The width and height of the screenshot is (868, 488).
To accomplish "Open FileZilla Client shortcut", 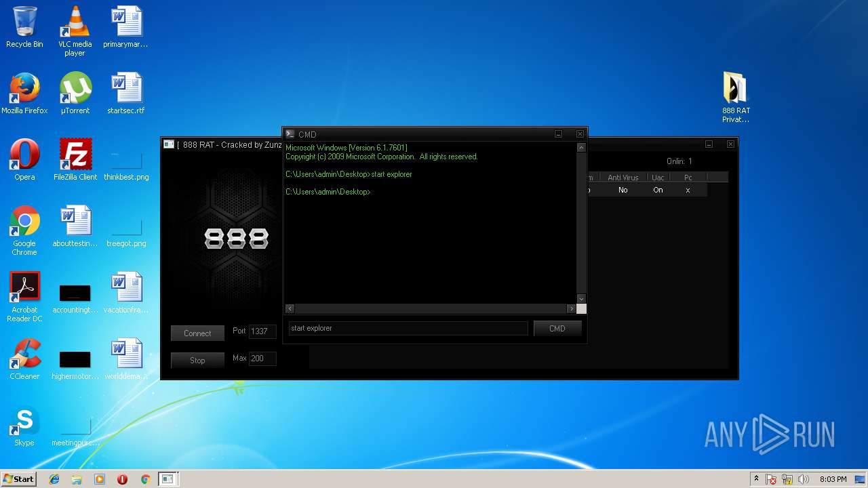I will pos(75,160).
